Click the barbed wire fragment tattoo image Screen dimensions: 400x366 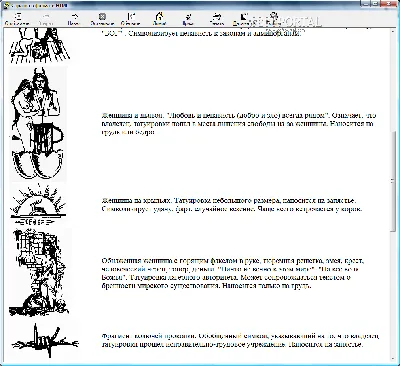point(45,341)
